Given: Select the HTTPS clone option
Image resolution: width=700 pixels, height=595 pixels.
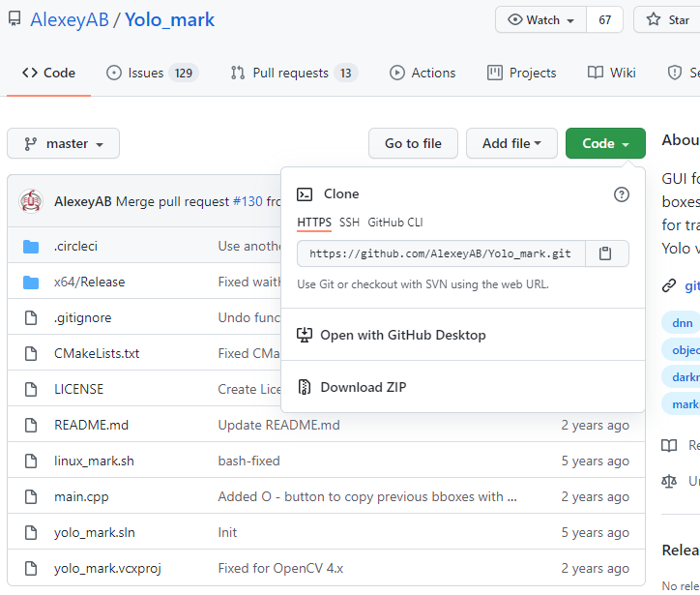Looking at the screenshot, I should coord(314,223).
